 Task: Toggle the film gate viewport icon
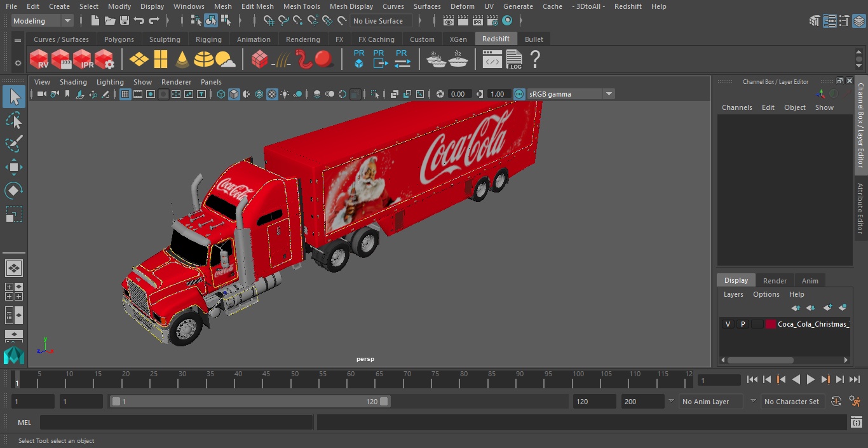coord(138,94)
